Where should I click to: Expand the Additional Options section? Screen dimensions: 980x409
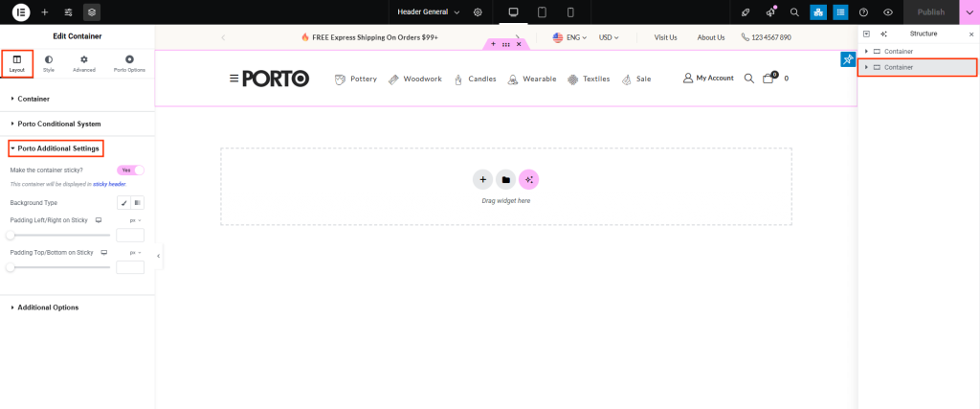(48, 307)
